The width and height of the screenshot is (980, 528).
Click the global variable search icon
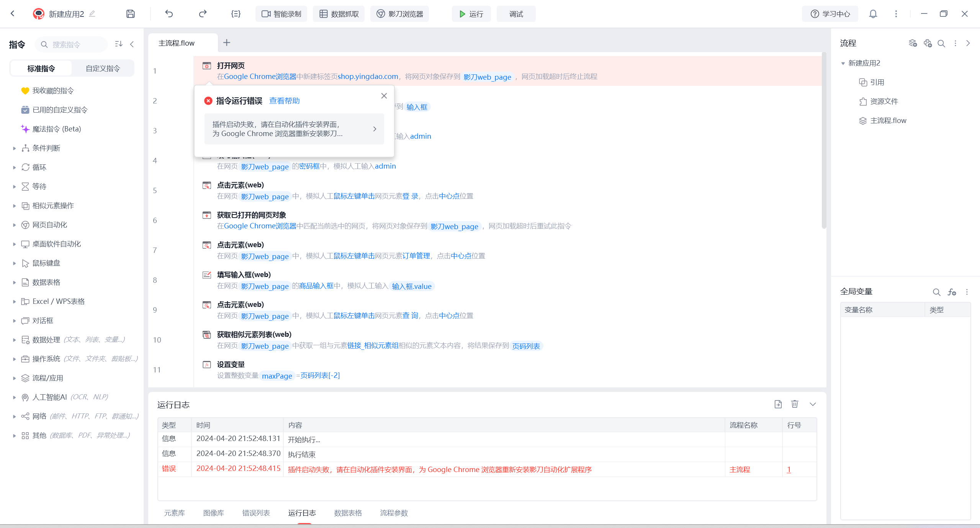(936, 292)
